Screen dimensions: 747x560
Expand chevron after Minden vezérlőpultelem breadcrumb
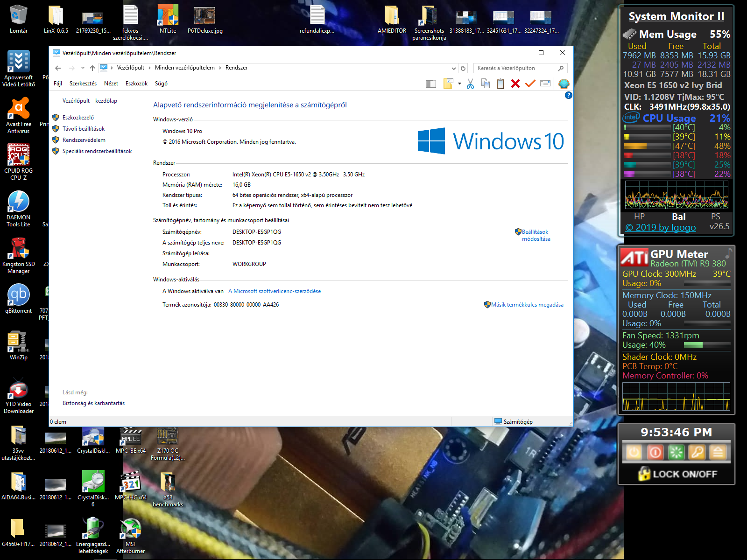click(x=220, y=68)
